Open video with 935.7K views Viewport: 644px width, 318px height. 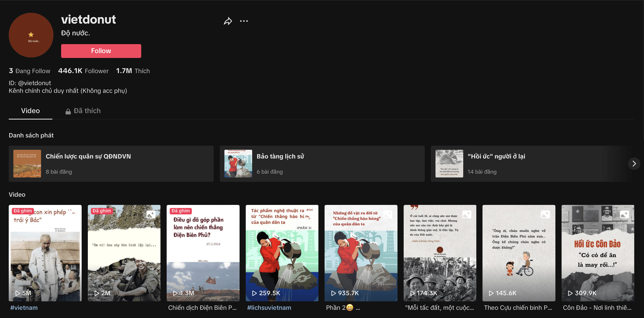pos(361,253)
